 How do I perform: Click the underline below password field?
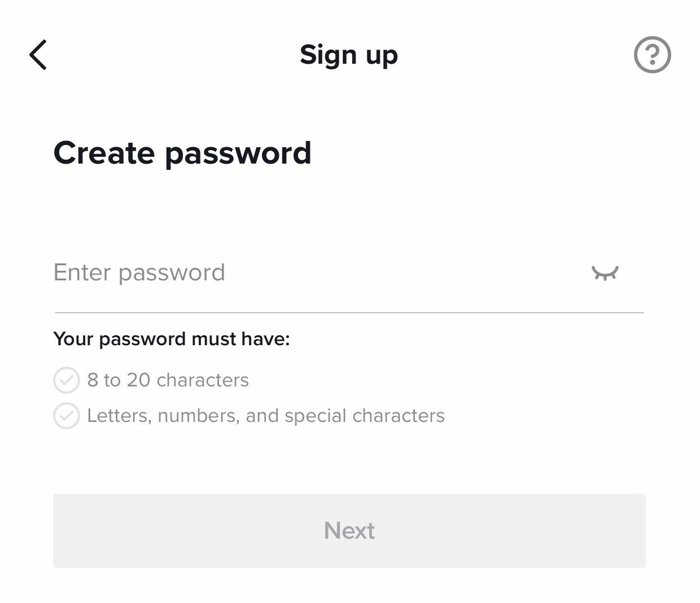[x=349, y=312]
